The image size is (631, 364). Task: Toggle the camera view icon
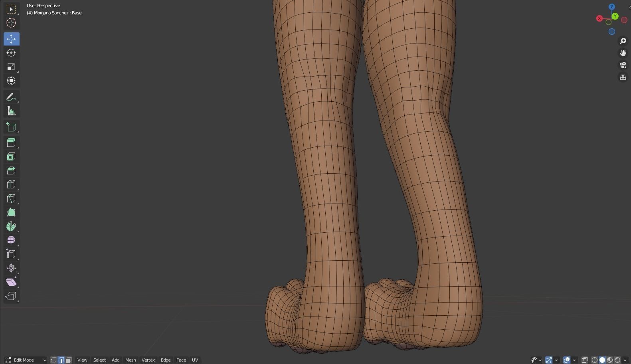[623, 65]
